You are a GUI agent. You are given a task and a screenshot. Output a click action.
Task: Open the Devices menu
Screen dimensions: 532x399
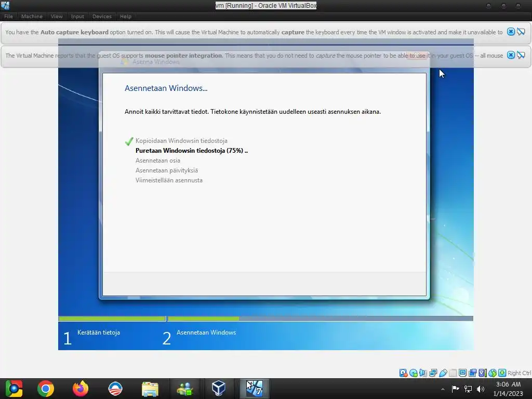coord(102,16)
